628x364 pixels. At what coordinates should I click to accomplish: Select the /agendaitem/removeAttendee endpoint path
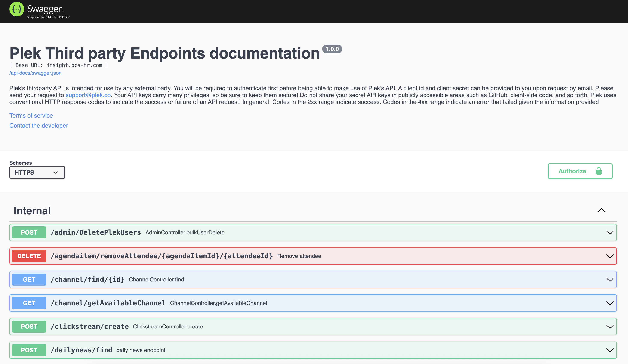click(x=162, y=256)
